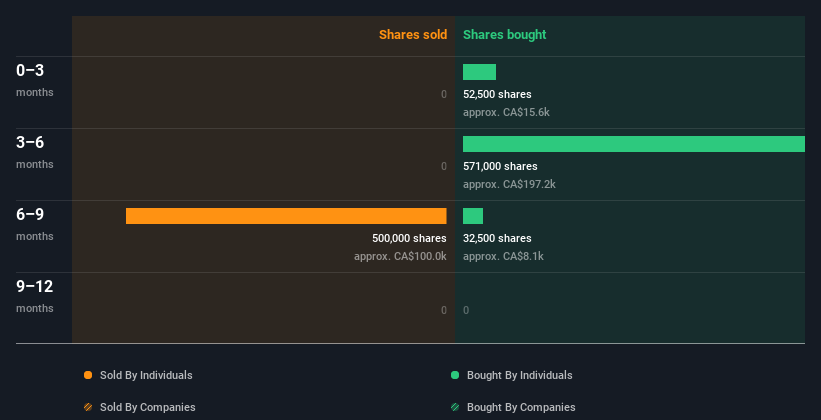Click the '3–6' months row label

pos(30,142)
